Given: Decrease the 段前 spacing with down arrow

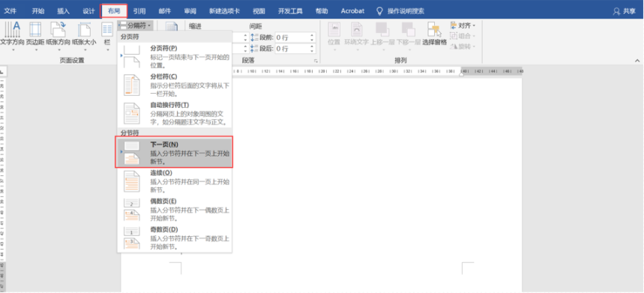Looking at the screenshot, I should coord(312,40).
